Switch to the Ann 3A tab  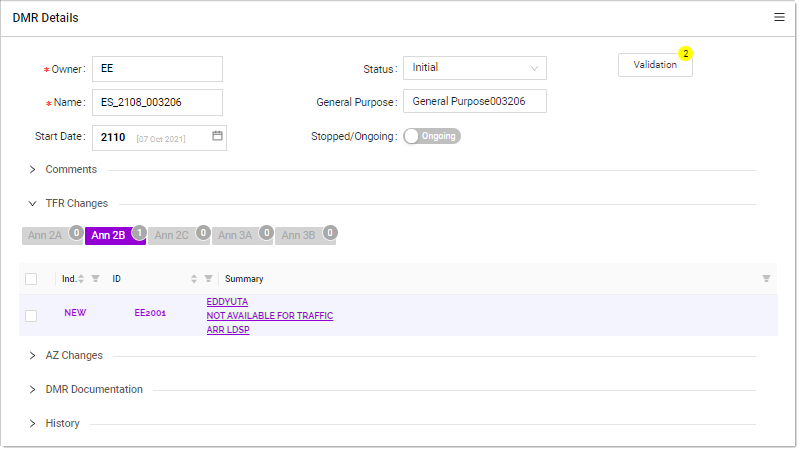pos(235,235)
